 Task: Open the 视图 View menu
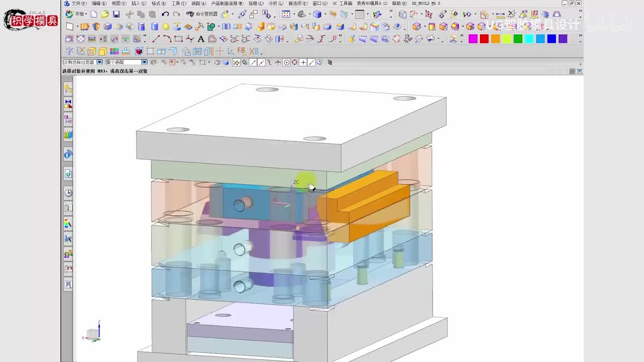click(119, 4)
